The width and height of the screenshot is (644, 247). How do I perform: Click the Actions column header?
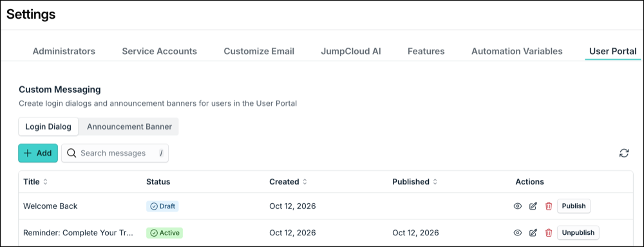(529, 182)
